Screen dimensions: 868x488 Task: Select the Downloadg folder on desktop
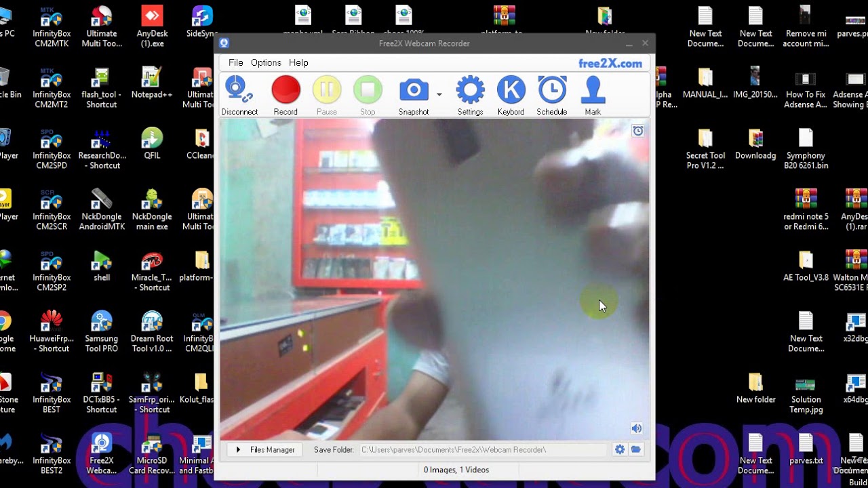point(755,144)
